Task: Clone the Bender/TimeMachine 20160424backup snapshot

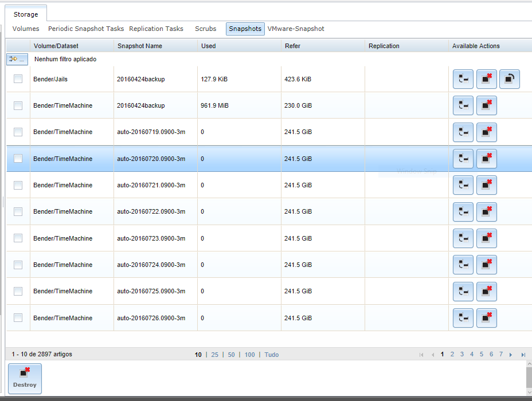Action: pyautogui.click(x=463, y=106)
